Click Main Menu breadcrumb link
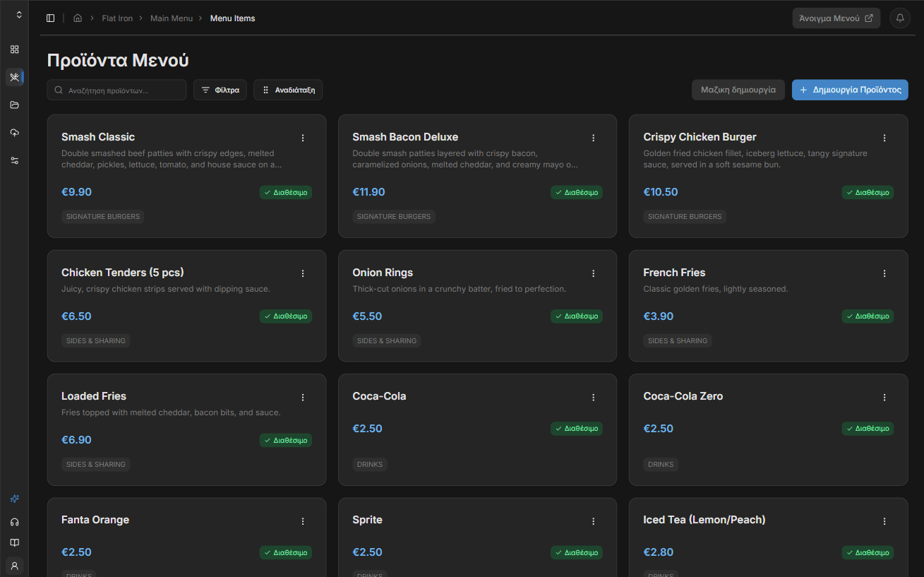The width and height of the screenshot is (924, 577). tap(172, 18)
